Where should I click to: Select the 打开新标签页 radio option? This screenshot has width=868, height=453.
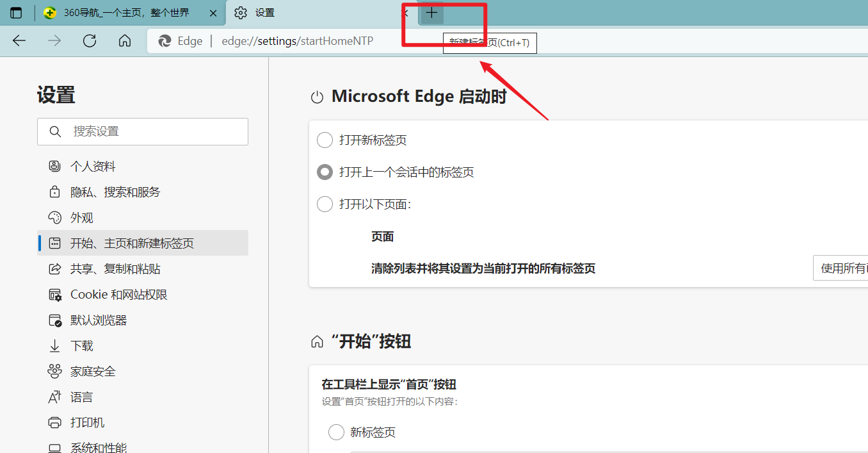click(325, 140)
